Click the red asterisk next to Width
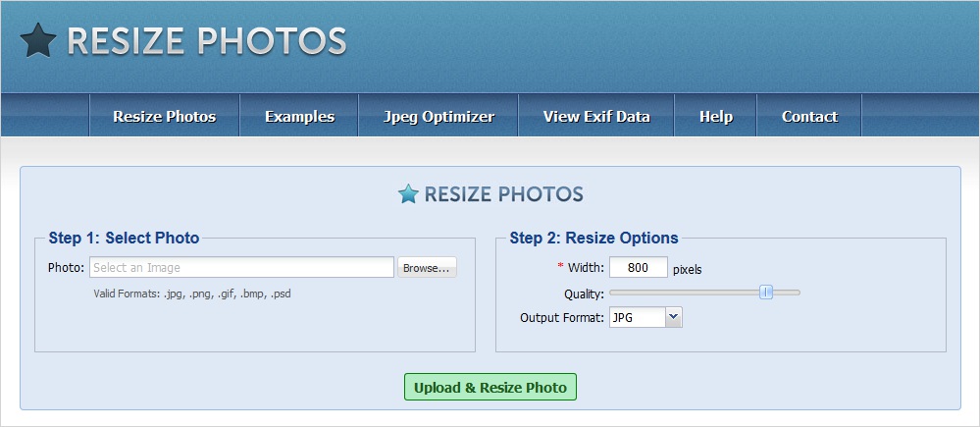The width and height of the screenshot is (980, 427). click(561, 266)
